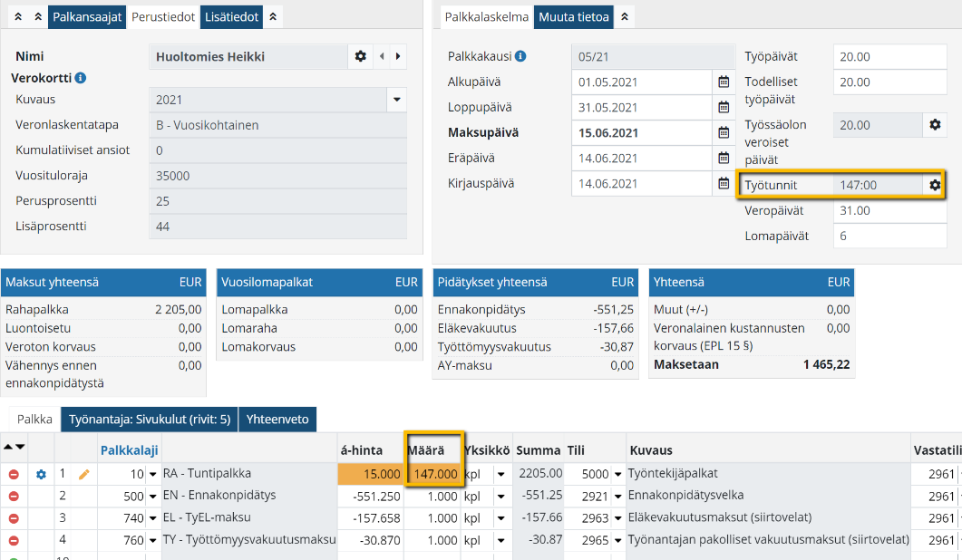Switch to the Lisätiedot tab
Viewport: 962px width, 560px height.
coord(233,16)
